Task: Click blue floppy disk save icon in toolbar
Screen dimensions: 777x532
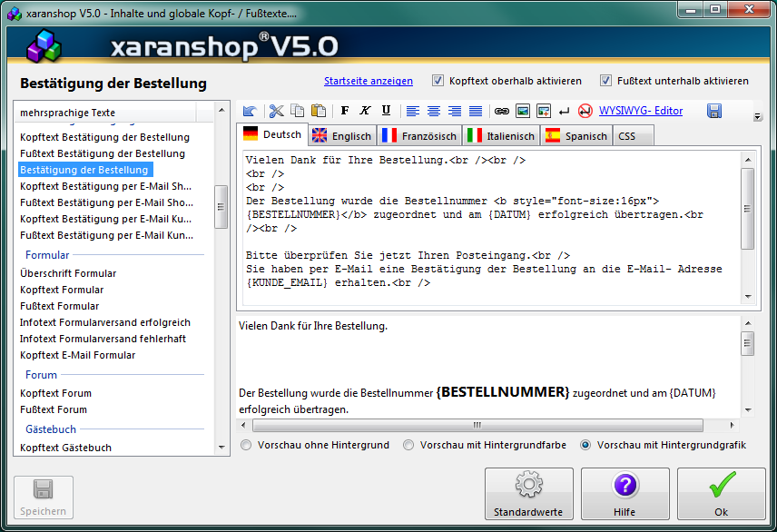Action: 714,111
